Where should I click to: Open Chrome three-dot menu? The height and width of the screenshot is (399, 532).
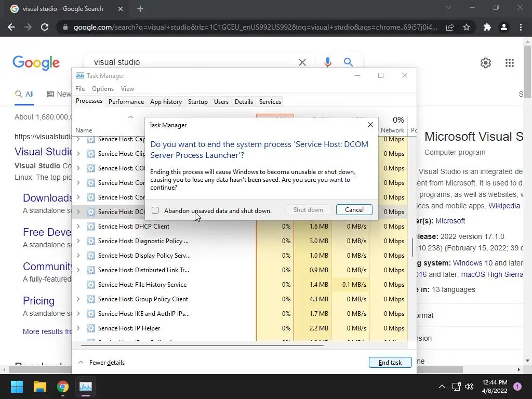521,27
